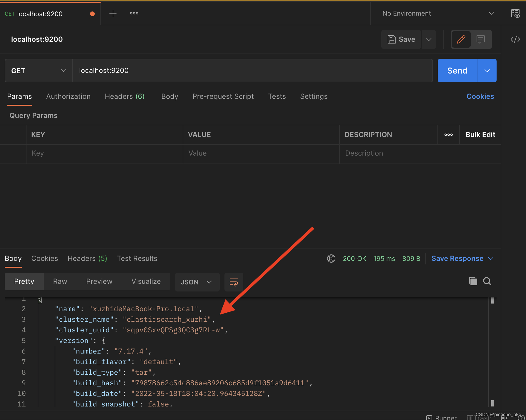Click the request URL input field

[x=252, y=71]
